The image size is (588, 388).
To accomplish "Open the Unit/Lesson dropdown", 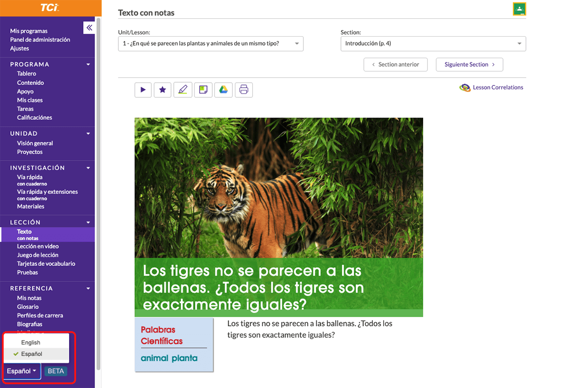I will click(210, 44).
